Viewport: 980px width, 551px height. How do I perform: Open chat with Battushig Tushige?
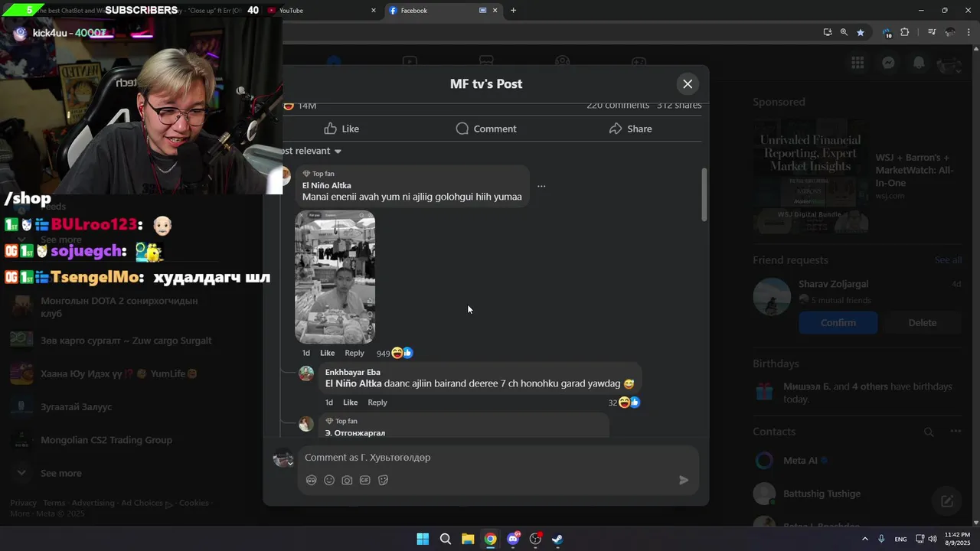(857, 494)
